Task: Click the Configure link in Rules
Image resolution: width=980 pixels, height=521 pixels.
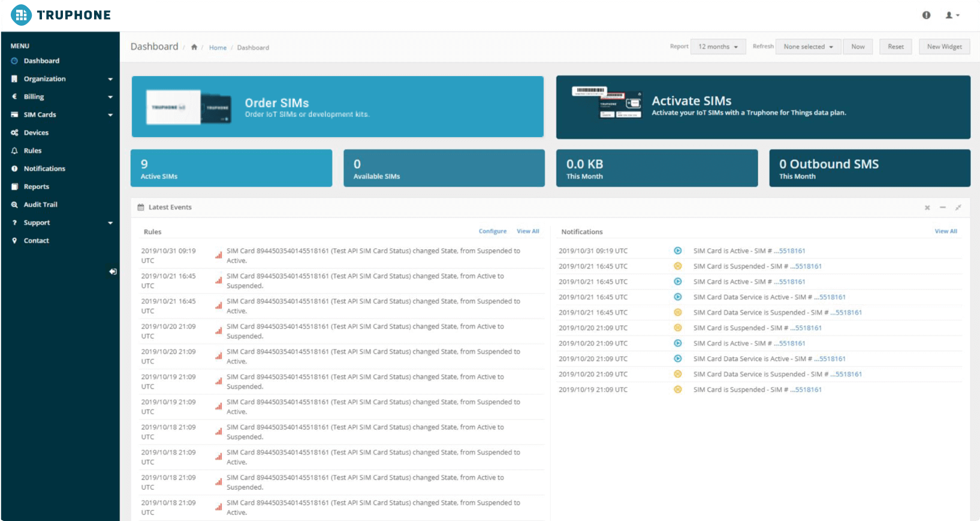Action: 493,231
